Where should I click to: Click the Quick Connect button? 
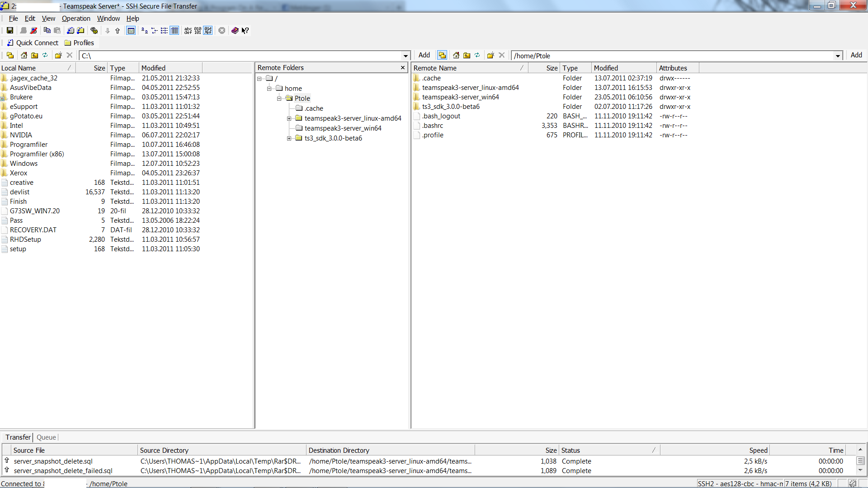click(33, 43)
